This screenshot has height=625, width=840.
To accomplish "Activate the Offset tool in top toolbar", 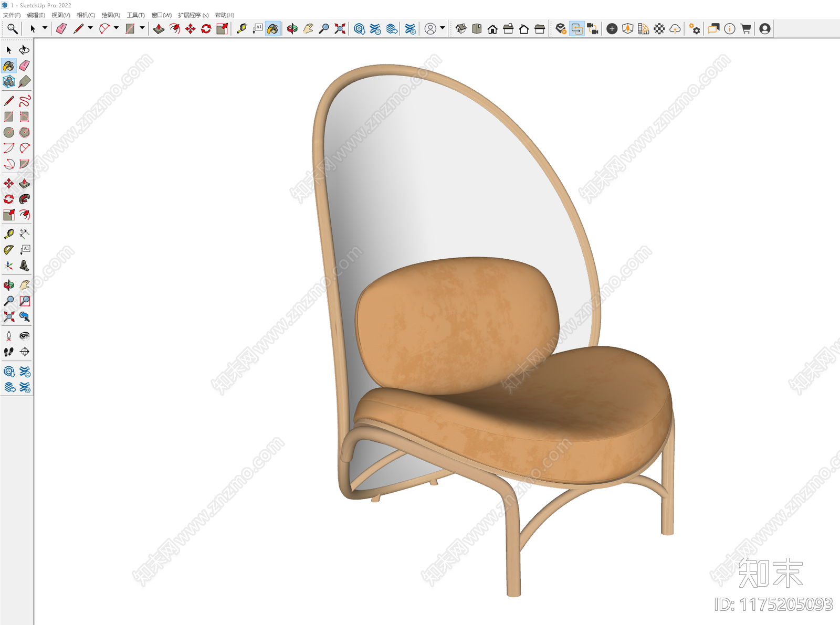I will pos(175,29).
